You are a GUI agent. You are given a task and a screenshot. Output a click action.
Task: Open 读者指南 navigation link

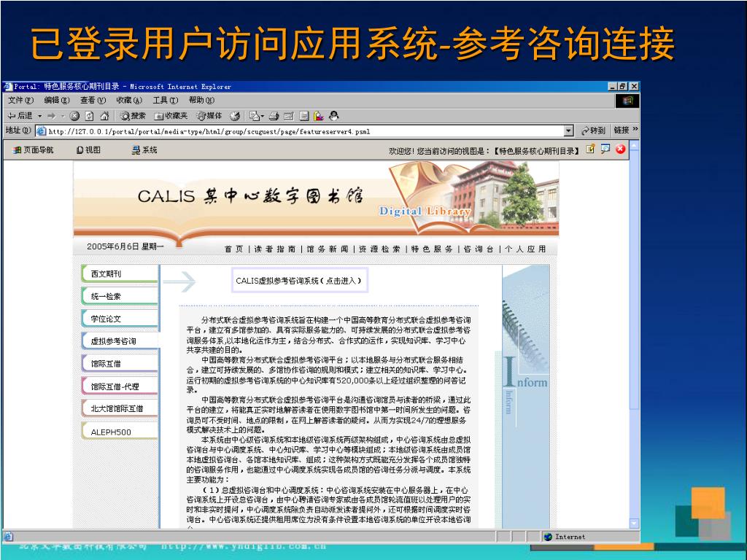(x=275, y=249)
